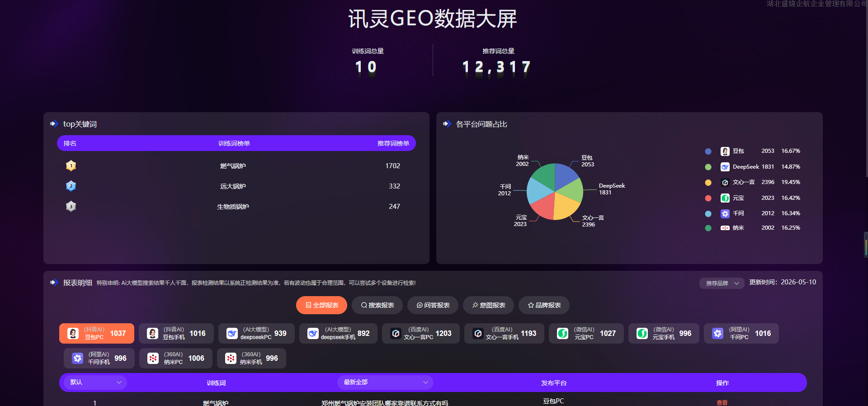Click the 推荐词总量 value 12,317

pyautogui.click(x=496, y=67)
